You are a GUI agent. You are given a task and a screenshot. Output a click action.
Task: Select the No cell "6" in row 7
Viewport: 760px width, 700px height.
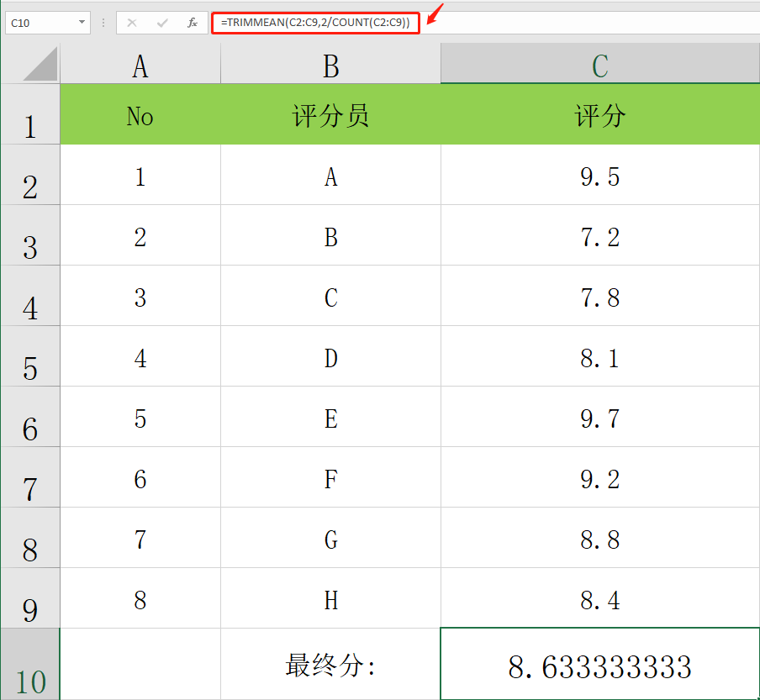click(x=140, y=477)
